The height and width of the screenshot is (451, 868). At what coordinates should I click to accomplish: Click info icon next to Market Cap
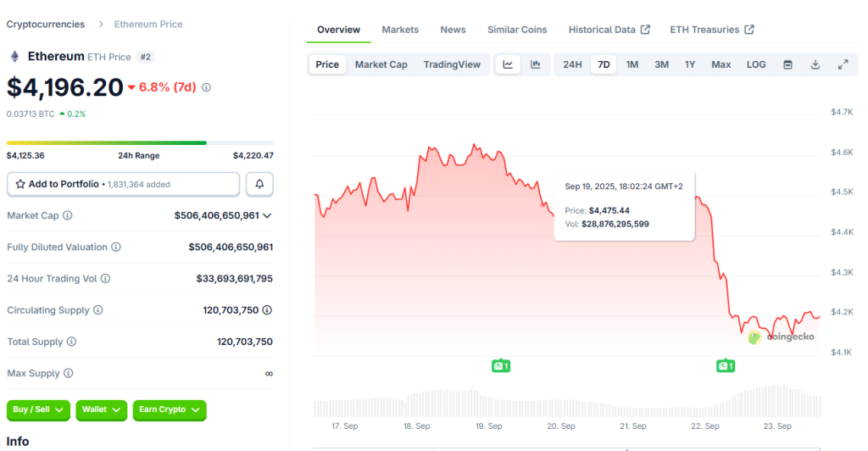click(68, 216)
